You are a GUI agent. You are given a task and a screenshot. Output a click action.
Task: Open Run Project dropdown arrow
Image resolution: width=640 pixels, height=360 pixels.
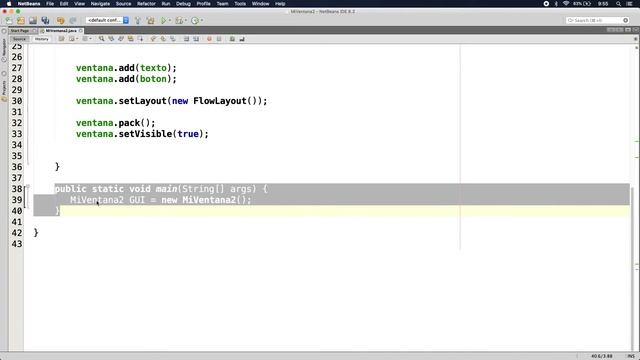[170, 20]
